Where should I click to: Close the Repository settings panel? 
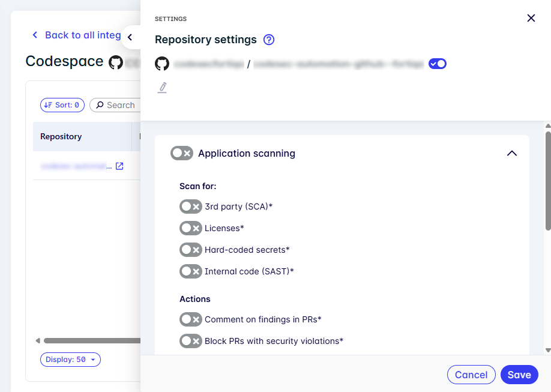point(531,18)
